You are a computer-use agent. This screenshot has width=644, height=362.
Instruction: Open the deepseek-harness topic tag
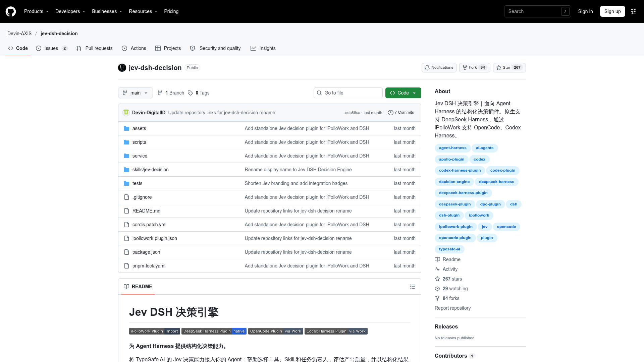click(x=496, y=182)
